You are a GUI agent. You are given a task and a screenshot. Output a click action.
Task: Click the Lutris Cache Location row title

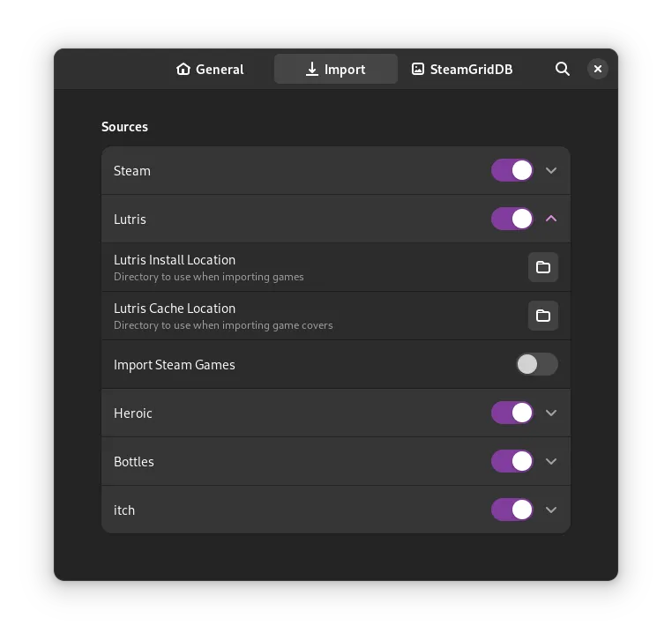point(175,309)
